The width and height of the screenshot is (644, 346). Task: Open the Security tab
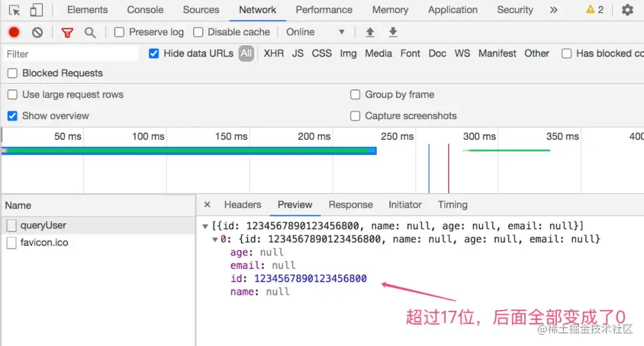(515, 10)
